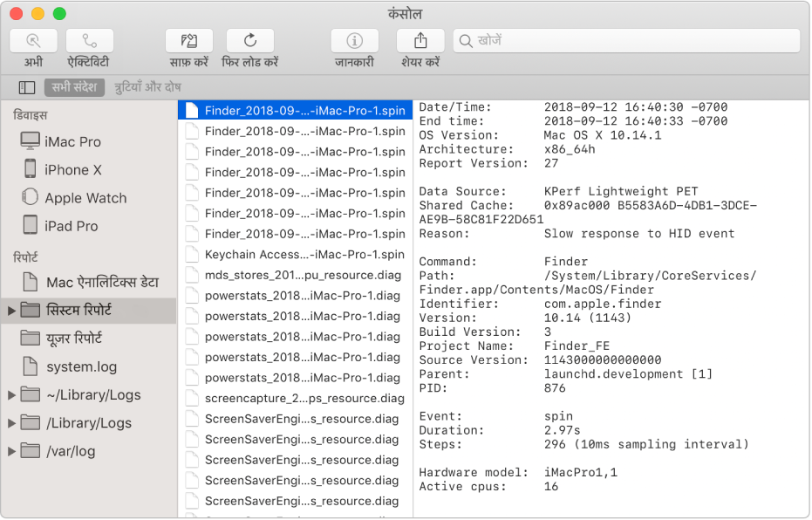
Task: Select the Apple Watch device
Action: tap(89, 198)
